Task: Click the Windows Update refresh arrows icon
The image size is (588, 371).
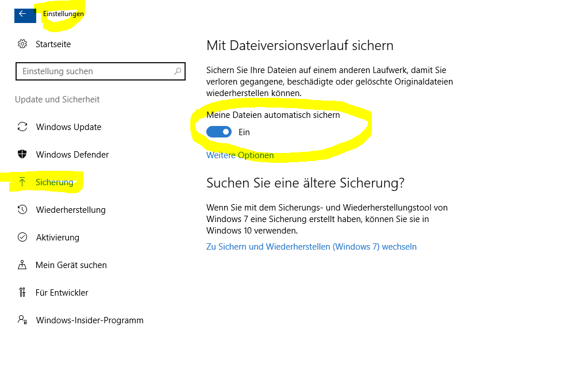Action: (22, 127)
